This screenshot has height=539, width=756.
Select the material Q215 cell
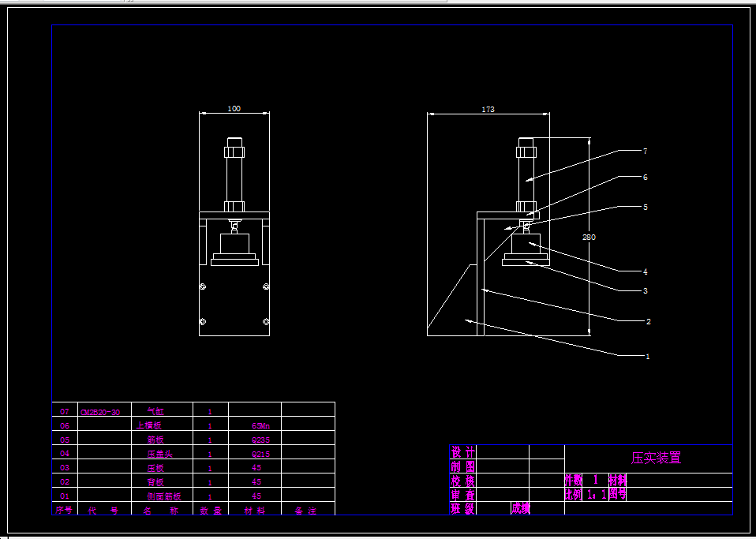coord(261,454)
